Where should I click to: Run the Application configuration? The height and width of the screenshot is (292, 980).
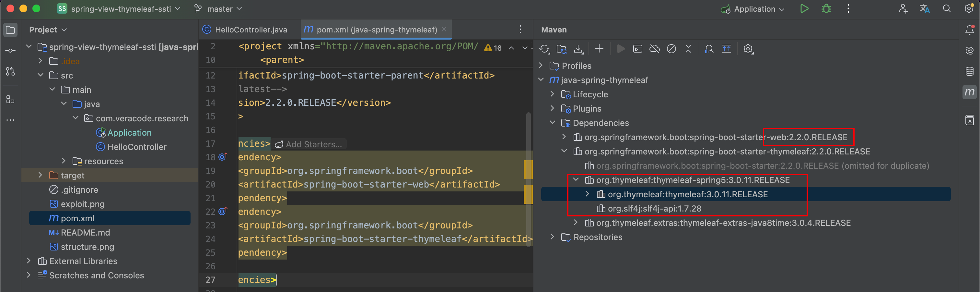(x=804, y=9)
